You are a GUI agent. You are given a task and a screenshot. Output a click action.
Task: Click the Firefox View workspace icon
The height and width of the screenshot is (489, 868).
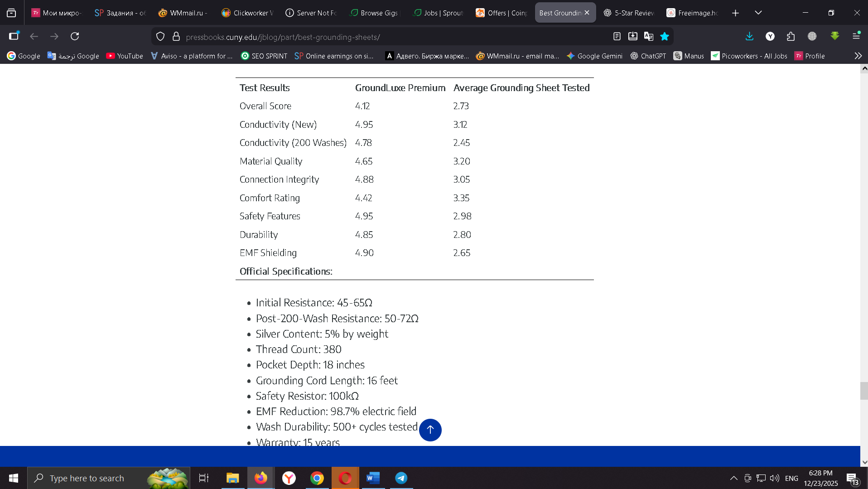click(11, 13)
